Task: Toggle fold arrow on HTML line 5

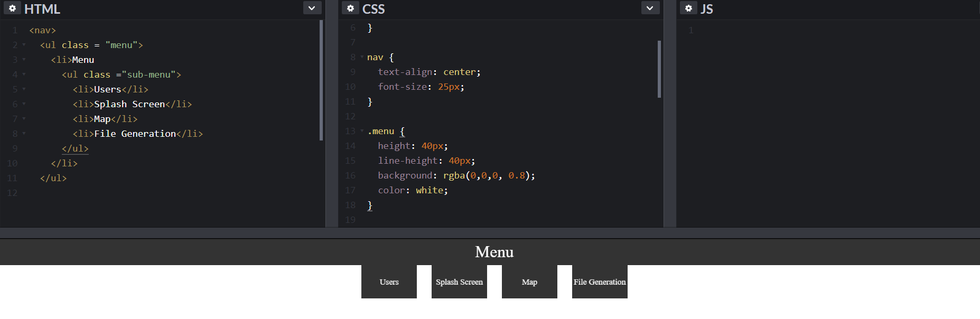Action: coord(24,89)
